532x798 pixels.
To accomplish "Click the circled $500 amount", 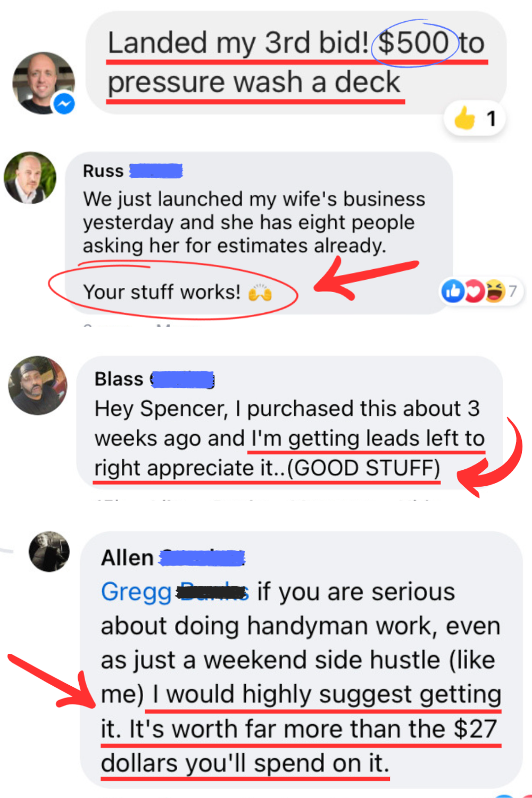I will [x=413, y=43].
